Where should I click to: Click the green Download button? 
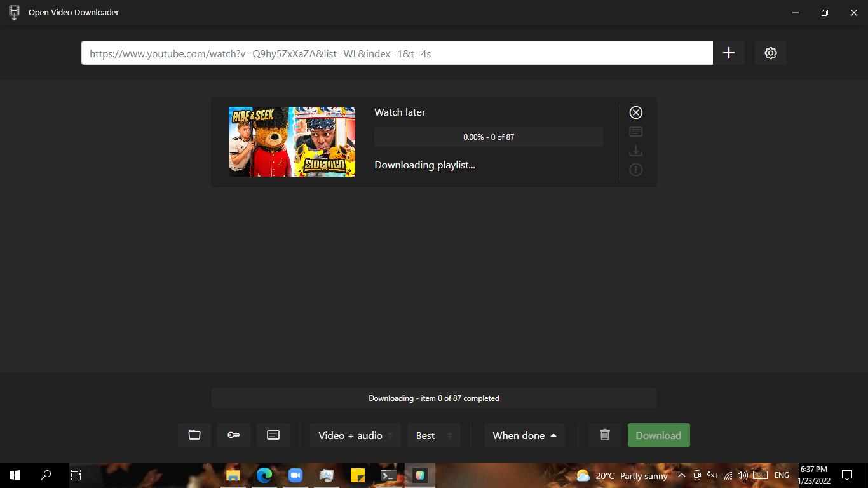(658, 435)
